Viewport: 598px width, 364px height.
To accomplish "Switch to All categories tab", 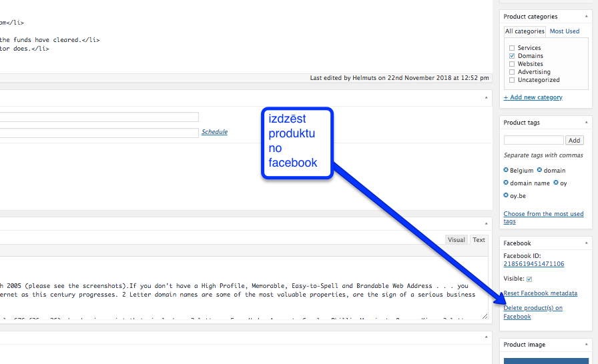I will pos(525,31).
